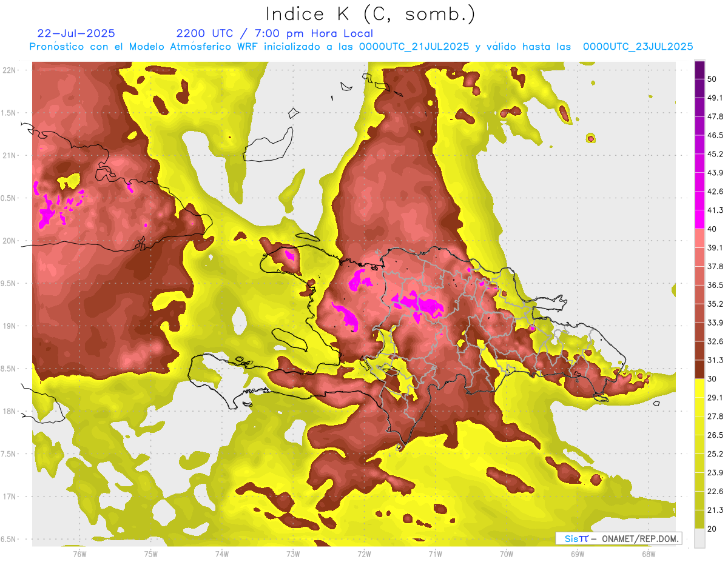The image size is (728, 562).
Task: Click the longitude label "72W"
Action: [x=364, y=554]
